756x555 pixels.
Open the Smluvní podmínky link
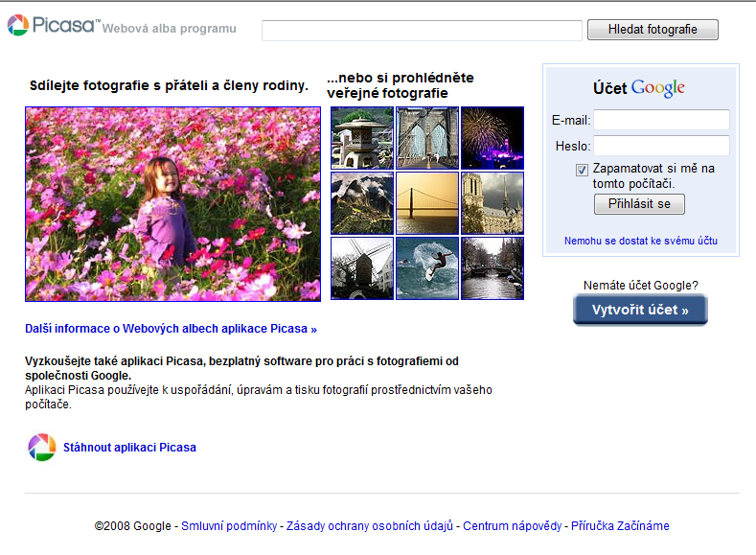[x=229, y=526]
